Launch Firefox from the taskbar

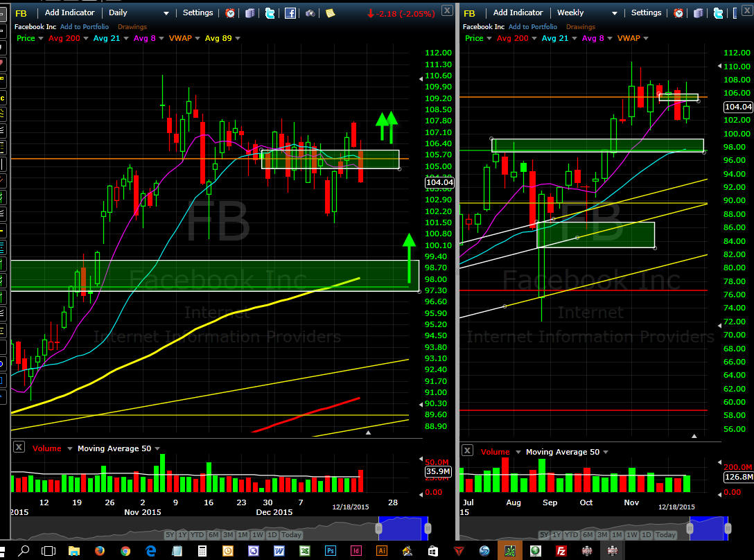point(100,550)
